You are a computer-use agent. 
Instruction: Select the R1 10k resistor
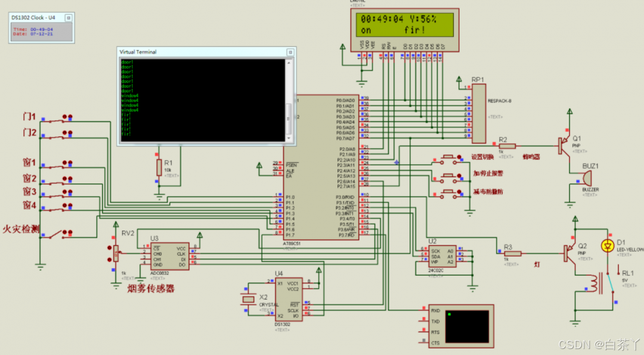pyautogui.click(x=159, y=167)
